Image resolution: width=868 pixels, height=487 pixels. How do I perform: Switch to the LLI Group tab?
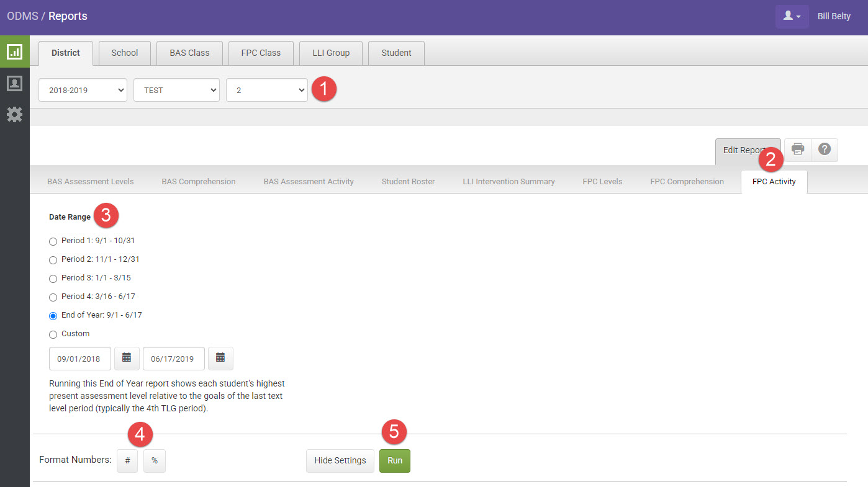pyautogui.click(x=330, y=53)
